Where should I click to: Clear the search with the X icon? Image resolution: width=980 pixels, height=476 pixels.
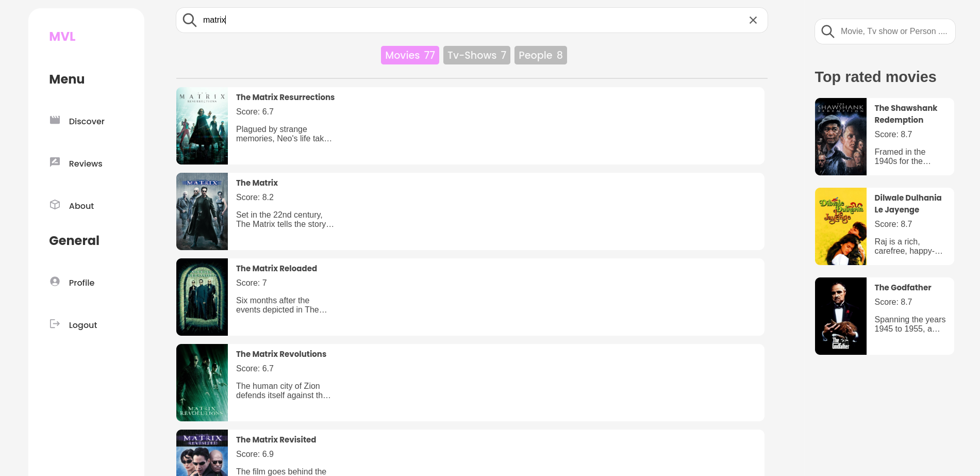[753, 20]
